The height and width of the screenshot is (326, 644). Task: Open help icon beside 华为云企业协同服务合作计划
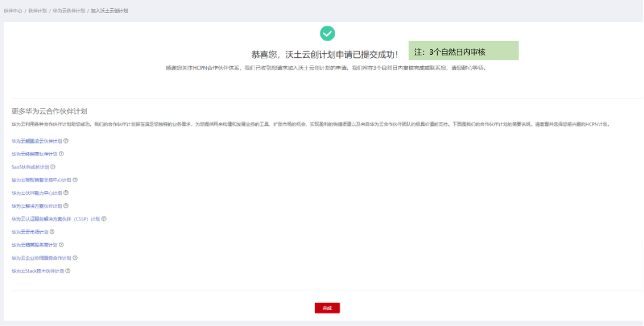[x=75, y=258]
